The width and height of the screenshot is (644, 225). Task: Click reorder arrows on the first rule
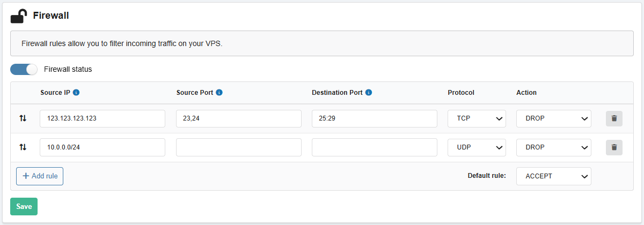pyautogui.click(x=23, y=118)
